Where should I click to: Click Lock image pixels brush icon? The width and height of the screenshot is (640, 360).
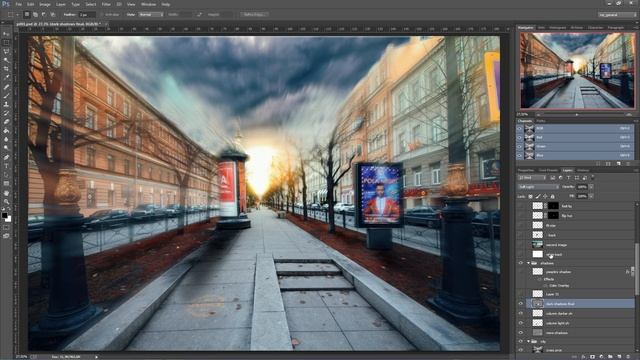click(538, 196)
